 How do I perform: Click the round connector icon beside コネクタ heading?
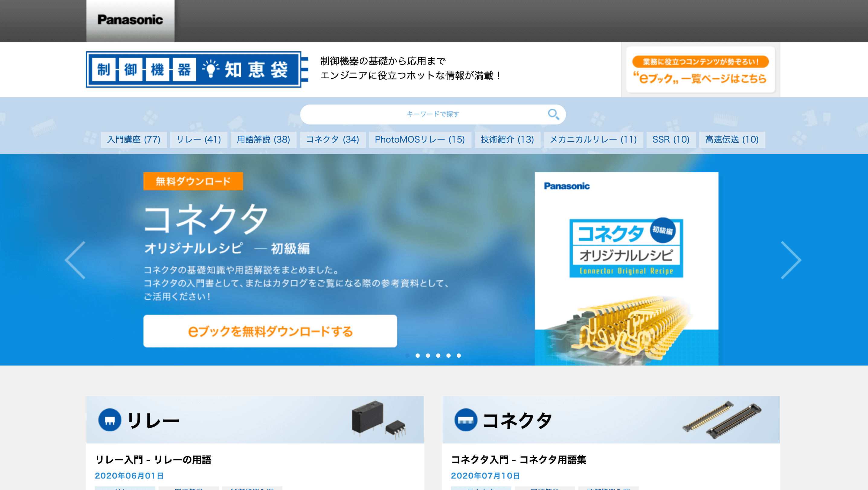tap(466, 420)
